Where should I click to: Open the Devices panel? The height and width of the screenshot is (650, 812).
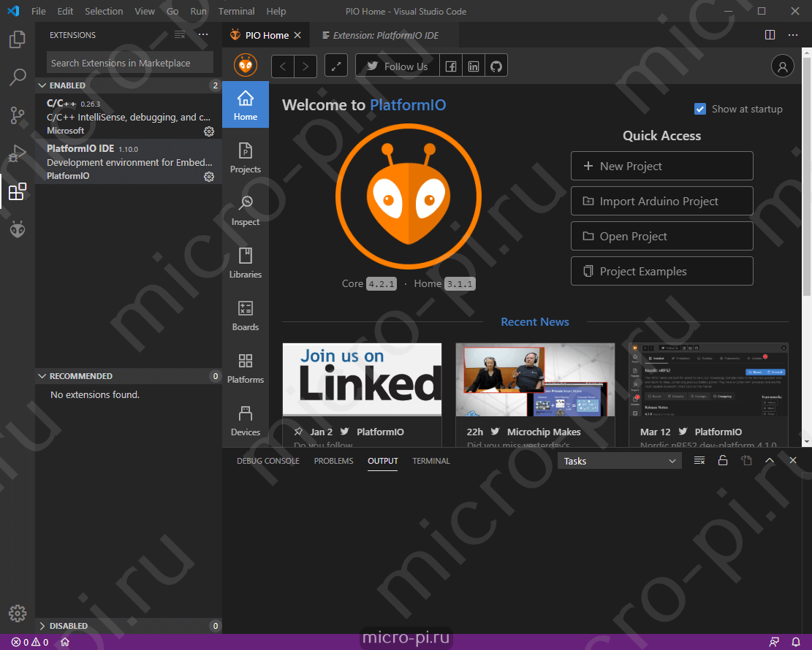245,420
